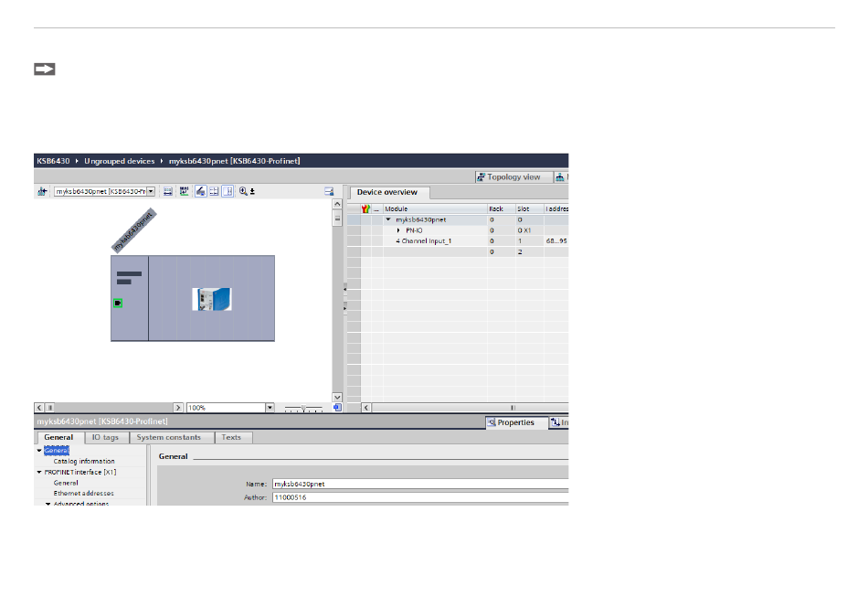Toggle the vertical split view toolbar button
This screenshot has height=608, width=868.
coord(228,192)
